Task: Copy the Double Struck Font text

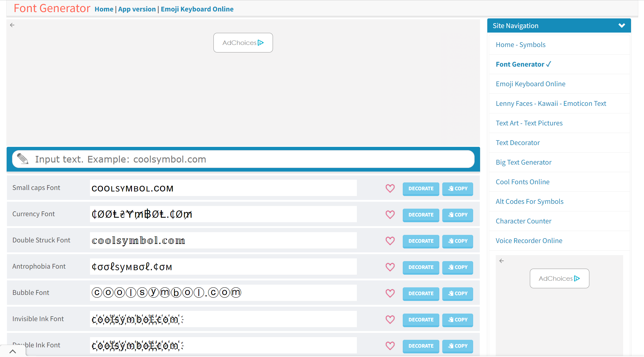Action: coord(457,241)
